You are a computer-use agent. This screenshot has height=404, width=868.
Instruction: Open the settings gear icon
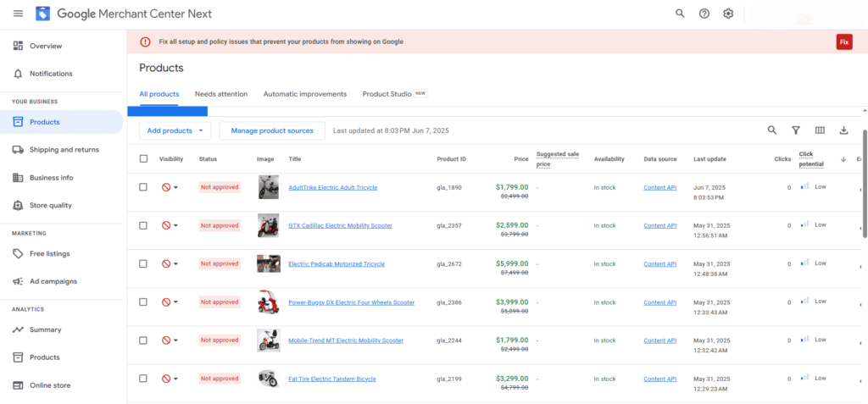point(728,14)
